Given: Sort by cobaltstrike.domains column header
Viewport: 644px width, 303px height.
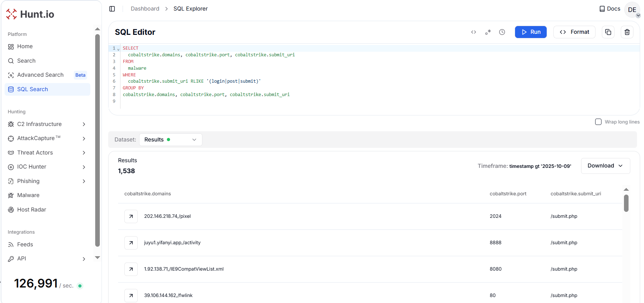Looking at the screenshot, I should click(x=148, y=194).
